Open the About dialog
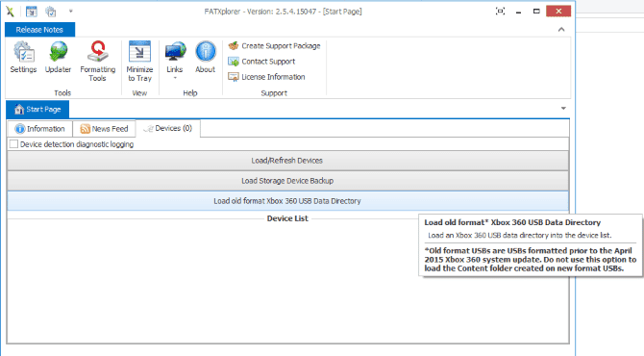 click(206, 58)
